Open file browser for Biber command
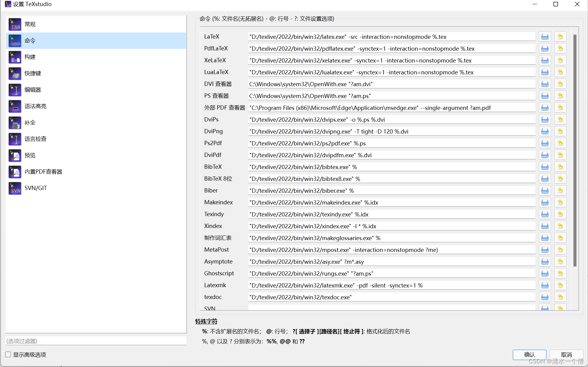The width and height of the screenshot is (588, 367). coord(545,191)
